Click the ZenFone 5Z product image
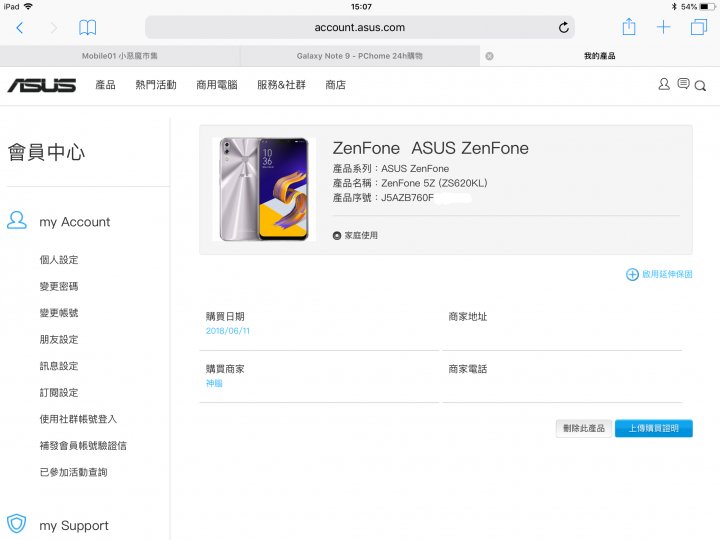The width and height of the screenshot is (720, 540). click(264, 189)
